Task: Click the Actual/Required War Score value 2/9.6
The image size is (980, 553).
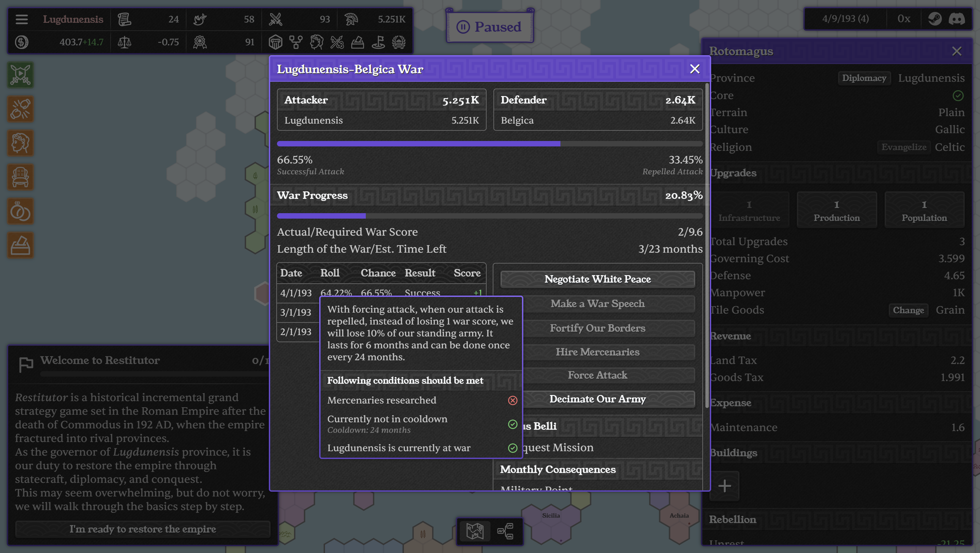Action: (690, 232)
